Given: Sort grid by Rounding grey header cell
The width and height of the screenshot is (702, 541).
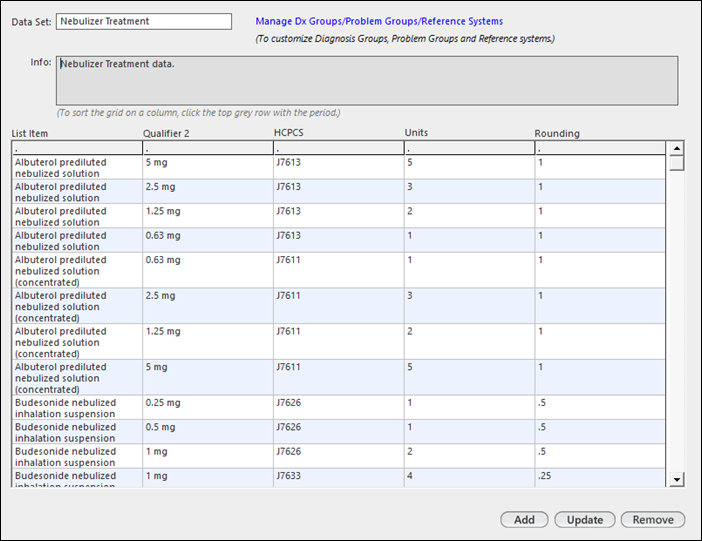Looking at the screenshot, I should [599, 148].
